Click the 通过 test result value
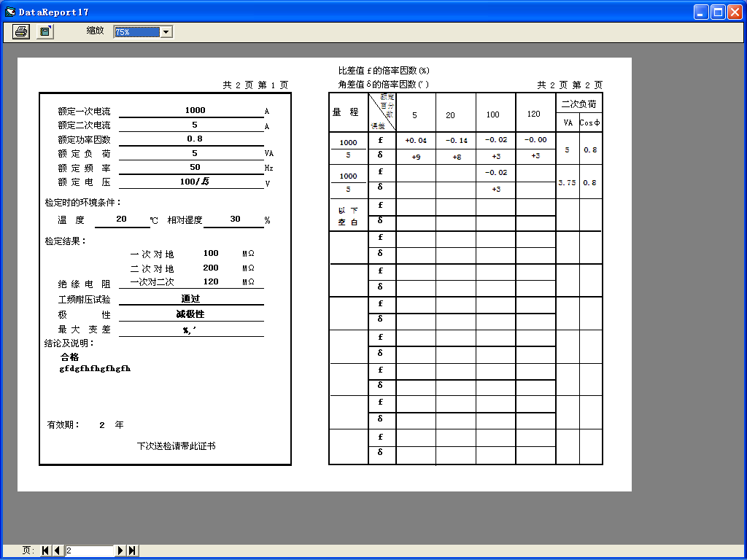This screenshot has height=560, width=747. tap(190, 299)
